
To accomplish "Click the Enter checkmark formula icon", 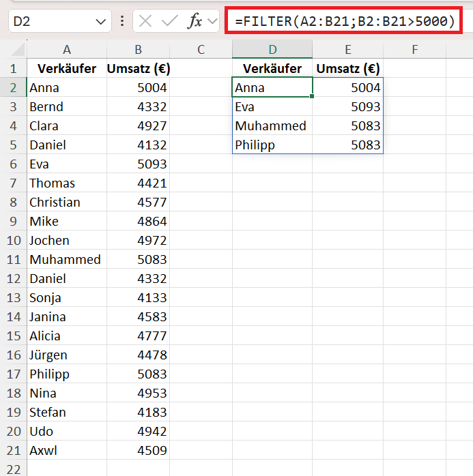I will click(x=169, y=21).
